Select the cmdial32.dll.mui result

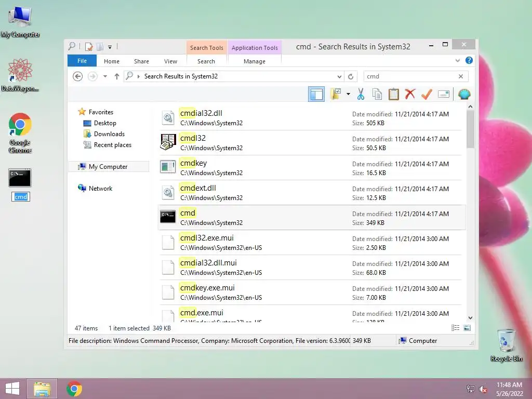click(311, 268)
